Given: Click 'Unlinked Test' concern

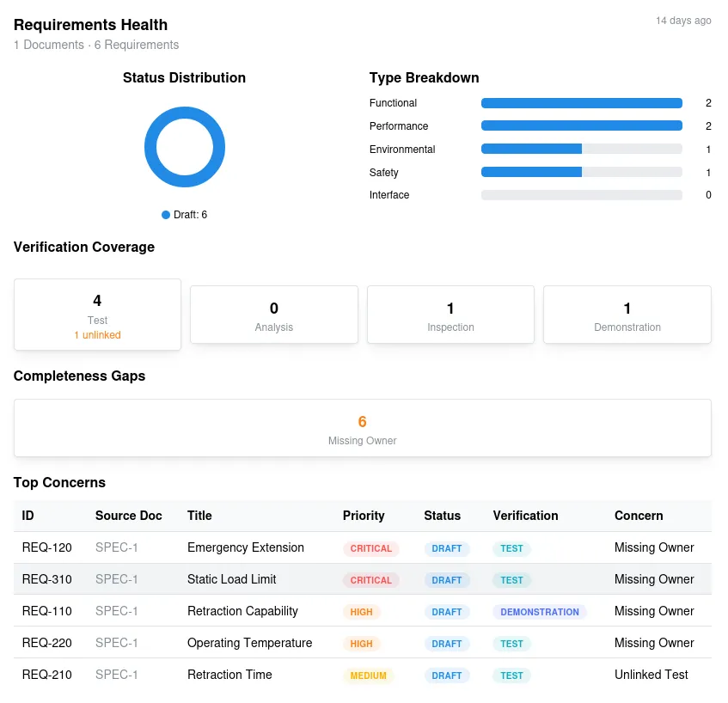Looking at the screenshot, I should tap(652, 675).
